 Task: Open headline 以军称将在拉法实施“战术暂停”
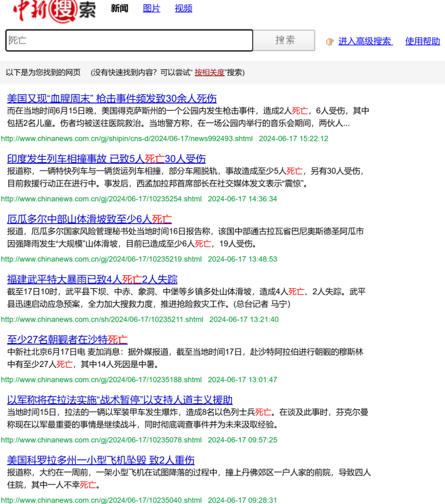click(x=119, y=399)
